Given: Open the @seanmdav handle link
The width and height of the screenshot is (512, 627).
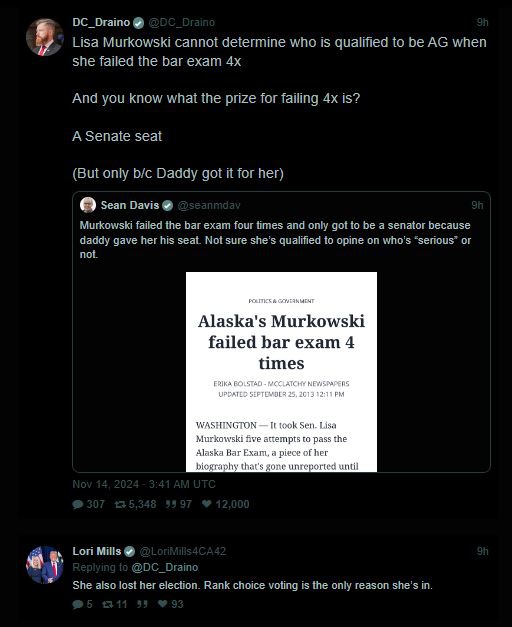Looking at the screenshot, I should click(209, 206).
